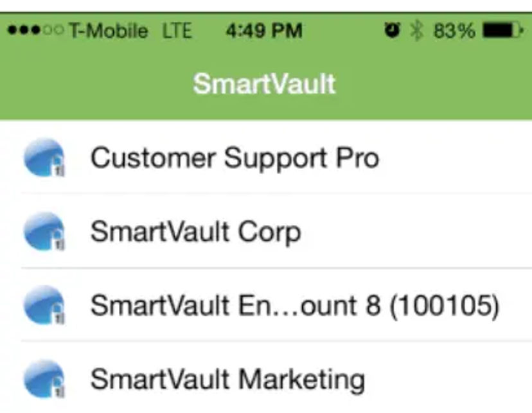Open the SmartVault Corp account
532x413 pixels.
(x=195, y=232)
